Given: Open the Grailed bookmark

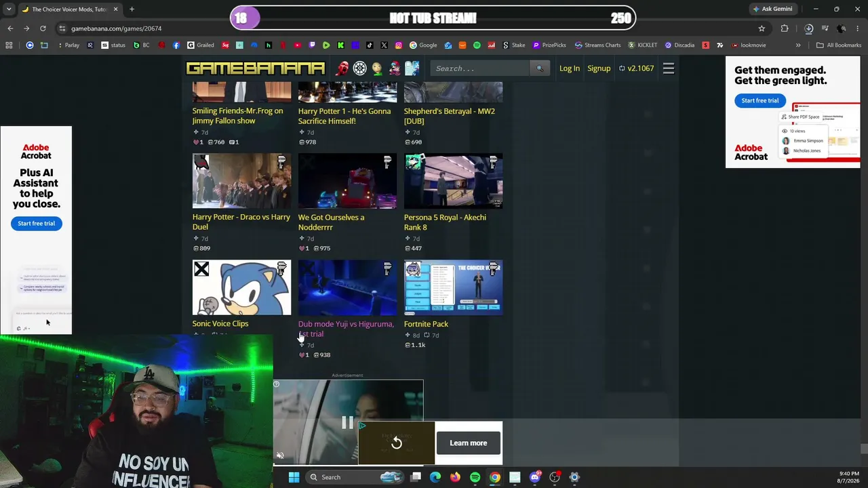Looking at the screenshot, I should click(200, 45).
